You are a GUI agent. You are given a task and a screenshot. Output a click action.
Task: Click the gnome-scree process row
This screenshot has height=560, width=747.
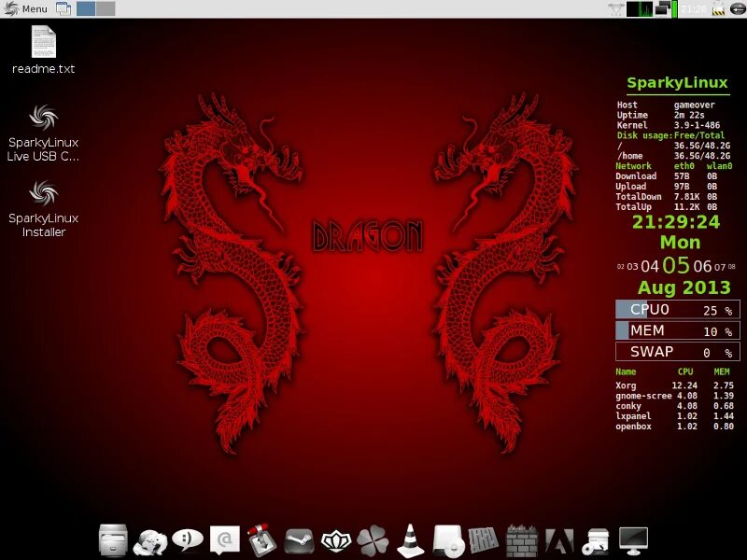pyautogui.click(x=674, y=396)
